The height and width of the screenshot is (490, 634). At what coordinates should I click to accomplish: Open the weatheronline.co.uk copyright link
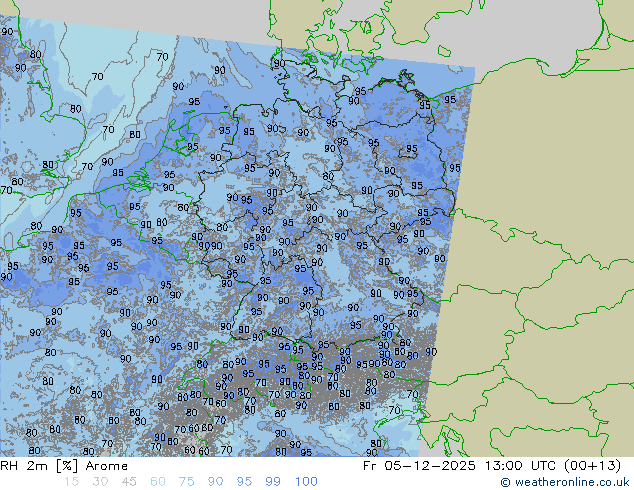coord(565,482)
